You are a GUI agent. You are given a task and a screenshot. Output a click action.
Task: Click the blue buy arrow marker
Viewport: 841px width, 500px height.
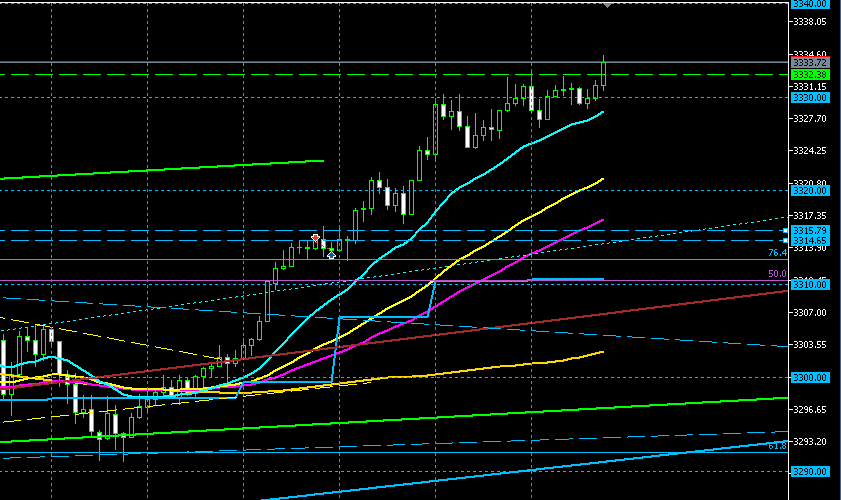(331, 255)
